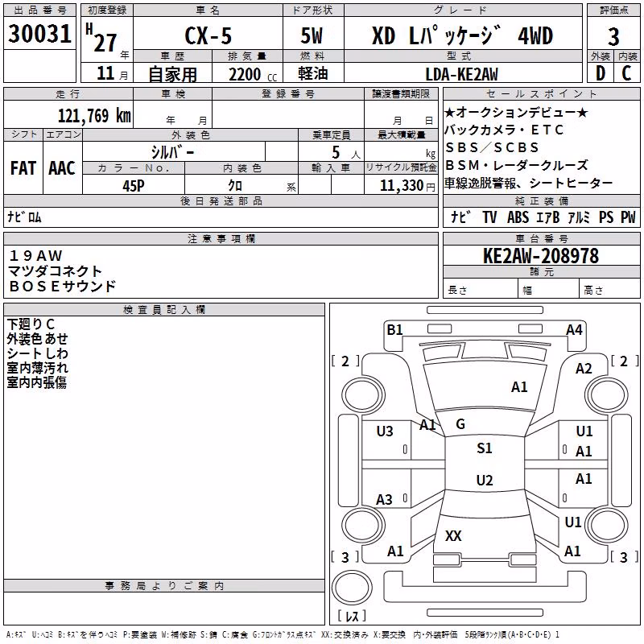Select the BSM・レーダークルーズ line

(x=517, y=165)
